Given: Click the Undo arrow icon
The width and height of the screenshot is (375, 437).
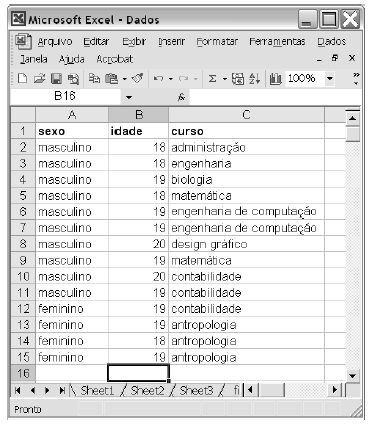Looking at the screenshot, I should click(x=158, y=79).
